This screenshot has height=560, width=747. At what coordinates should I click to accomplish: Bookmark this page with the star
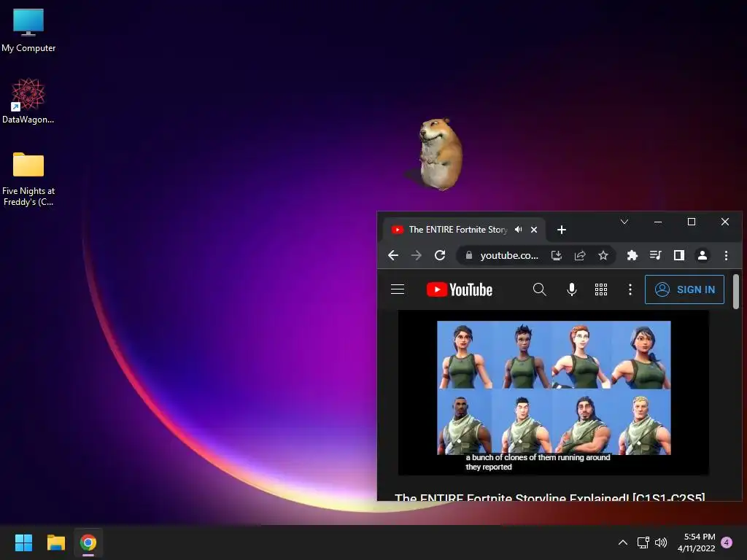603,256
